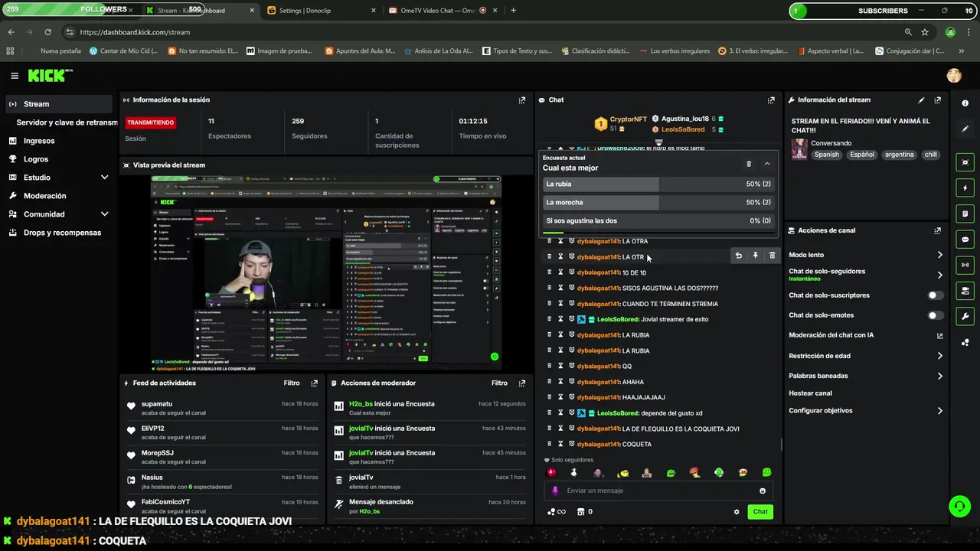Pop out the Información del stream panel
This screenshot has width=980, height=551.
click(x=937, y=100)
